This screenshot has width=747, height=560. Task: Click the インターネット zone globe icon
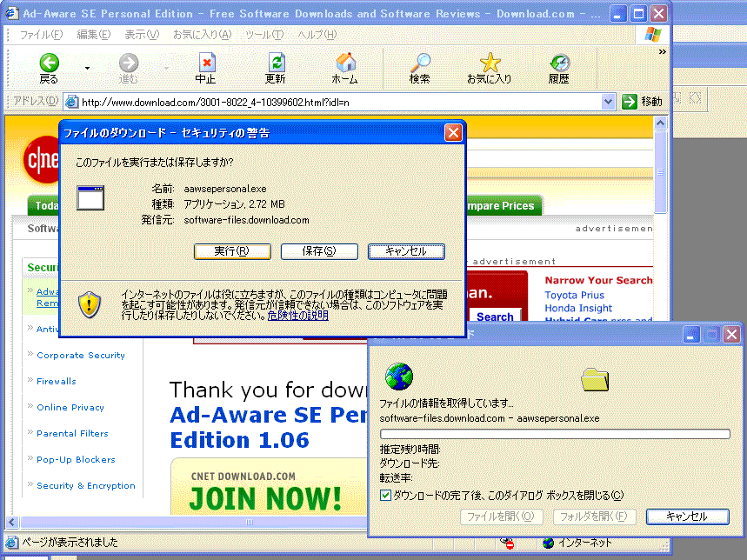[549, 543]
